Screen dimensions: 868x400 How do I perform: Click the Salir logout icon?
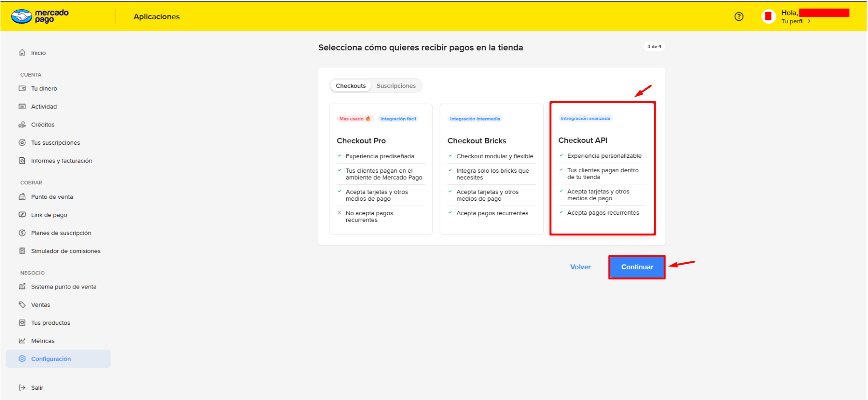(x=22, y=388)
